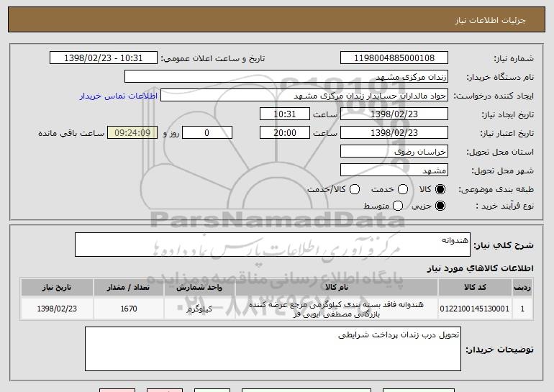
Task: Click product code 0122100145130001 cell
Action: pyautogui.click(x=475, y=309)
